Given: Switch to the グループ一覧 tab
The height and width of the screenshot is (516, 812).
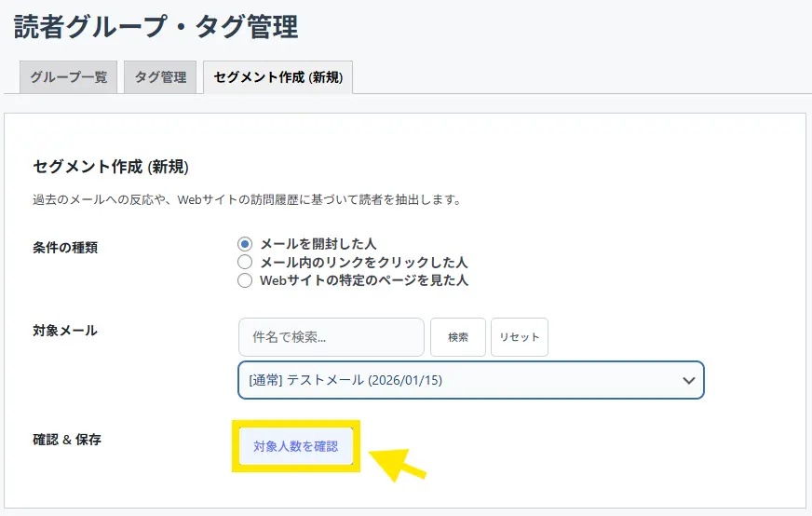Looking at the screenshot, I should [68, 77].
